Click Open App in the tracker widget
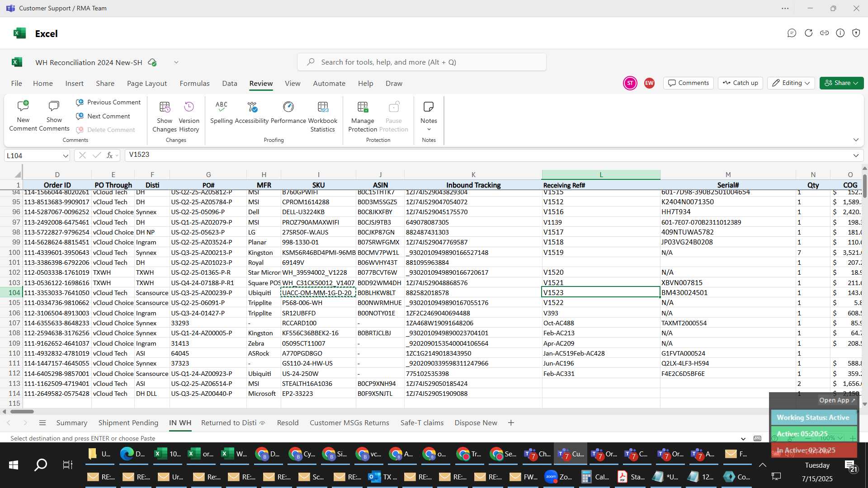 click(x=837, y=400)
